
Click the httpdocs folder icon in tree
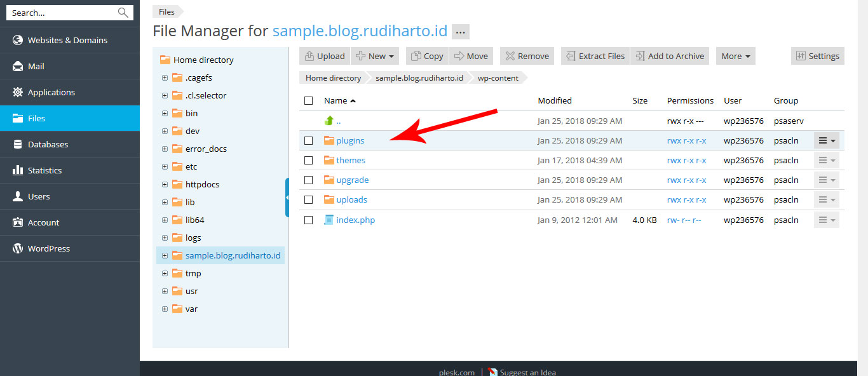coord(177,184)
